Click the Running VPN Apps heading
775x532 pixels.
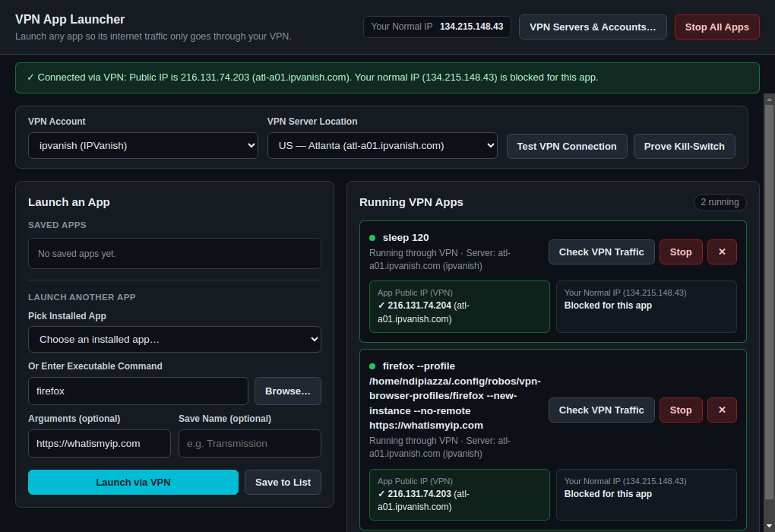coord(411,202)
